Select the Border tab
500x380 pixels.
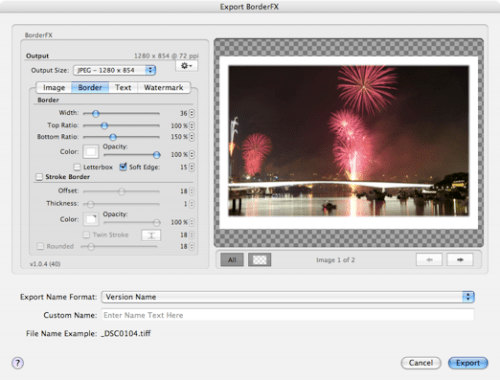pos(90,87)
